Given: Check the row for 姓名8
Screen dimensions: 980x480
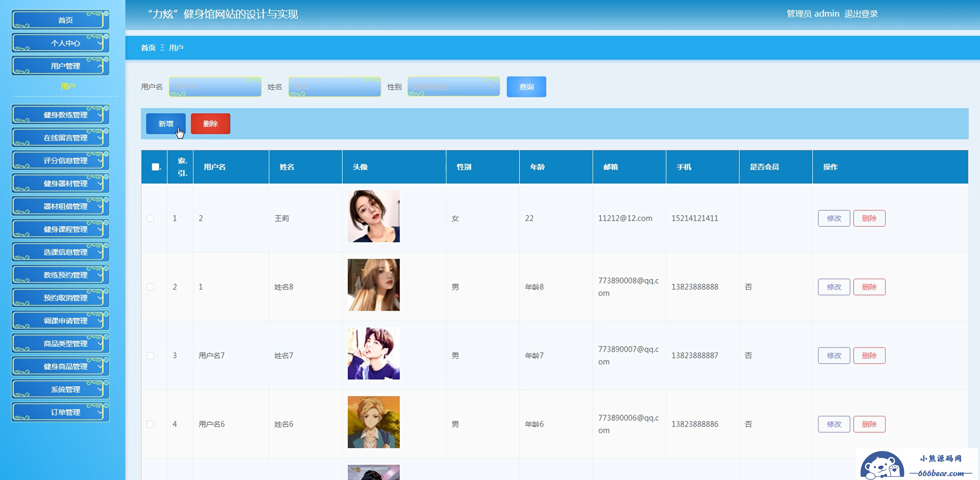Looking at the screenshot, I should pos(150,287).
